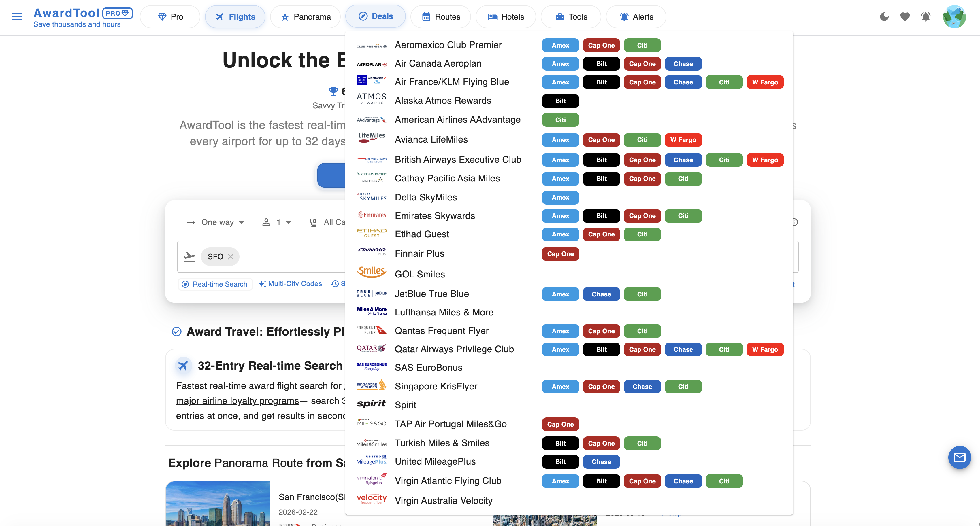Screen dimensions: 980x526
Task: Open the San Francisco route skyline thumbnail
Action: [x=218, y=504]
